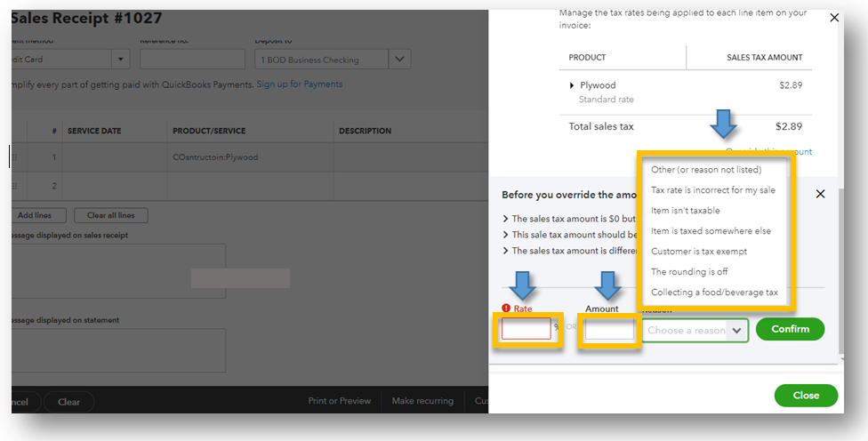Expand 'The sales tax amount is $0 but' item
The height and width of the screenshot is (441, 868).
pyautogui.click(x=569, y=219)
